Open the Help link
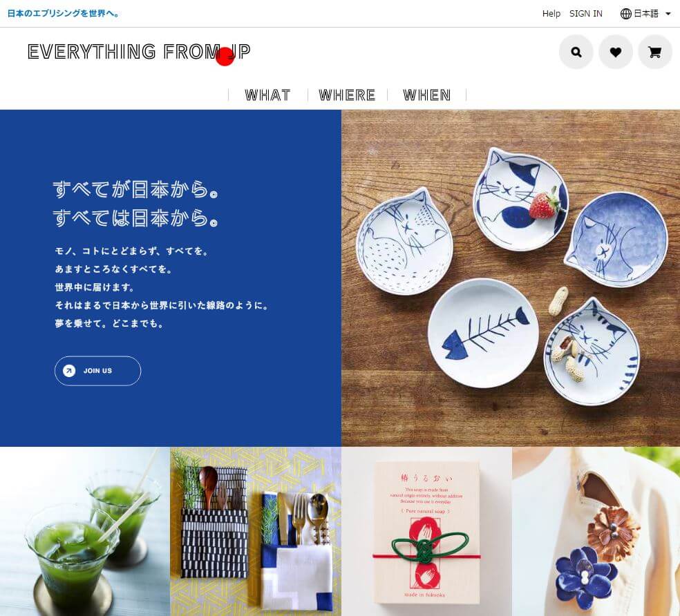This screenshot has height=616, width=680. pyautogui.click(x=551, y=14)
